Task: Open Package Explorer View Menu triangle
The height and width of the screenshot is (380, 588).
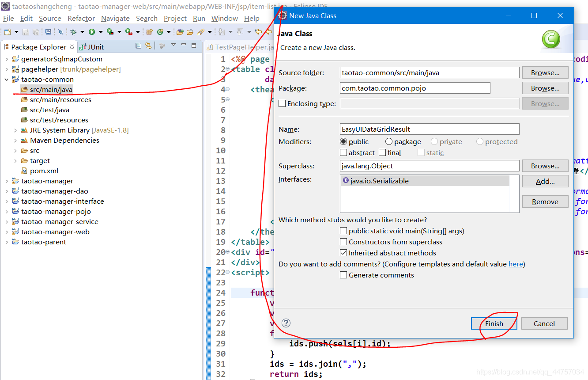Action: (x=173, y=45)
